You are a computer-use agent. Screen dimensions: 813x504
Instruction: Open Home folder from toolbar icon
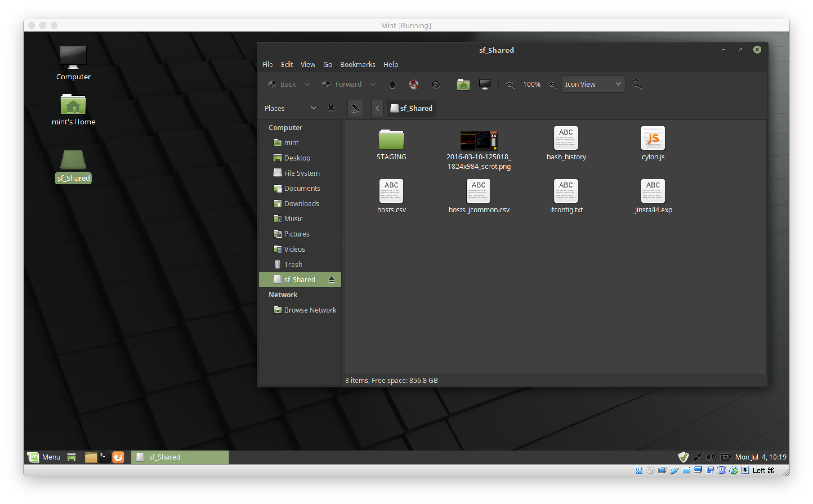tap(463, 84)
